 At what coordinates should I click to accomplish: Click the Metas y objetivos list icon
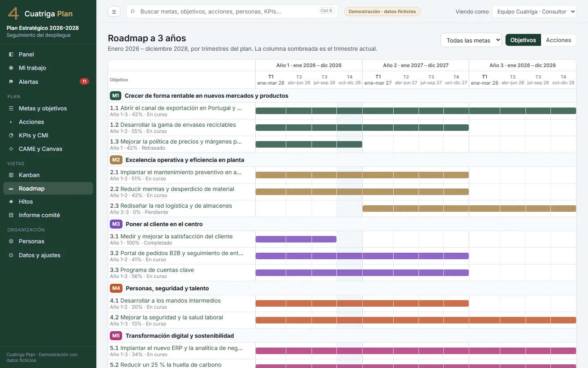coord(11,108)
